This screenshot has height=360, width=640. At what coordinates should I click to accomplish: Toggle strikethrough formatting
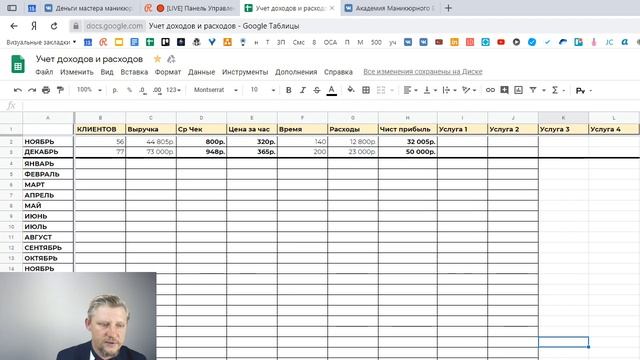[x=317, y=90]
